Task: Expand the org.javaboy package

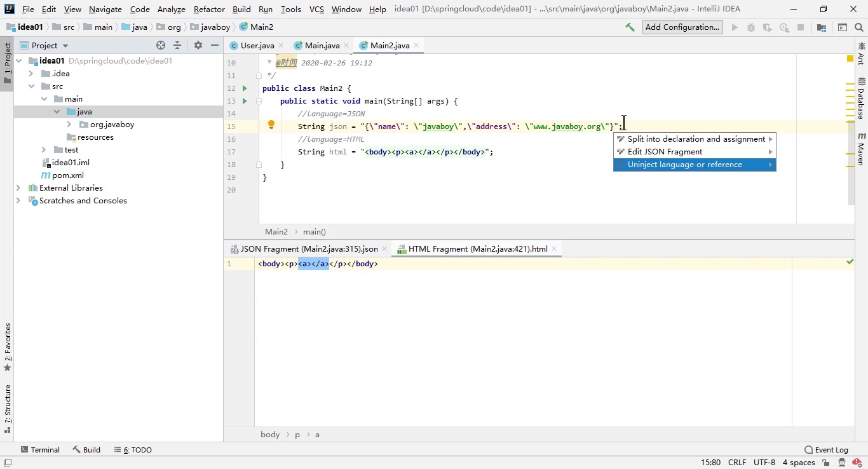Action: click(x=69, y=125)
